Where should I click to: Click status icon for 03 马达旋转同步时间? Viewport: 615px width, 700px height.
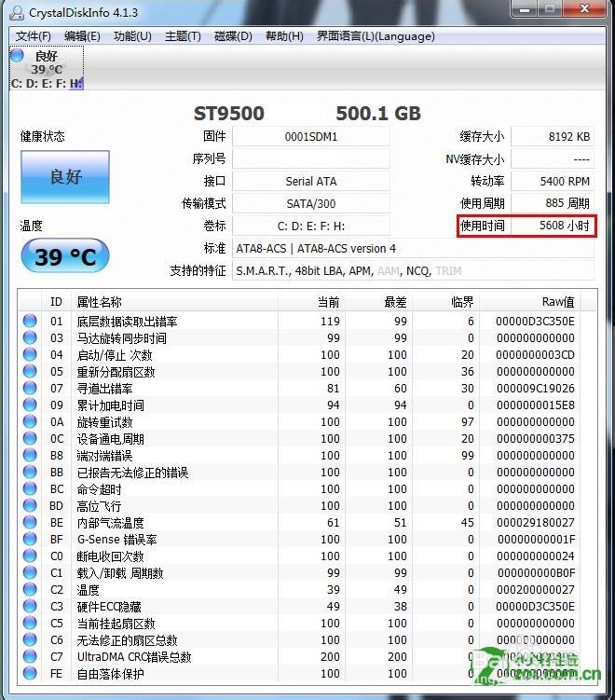click(x=30, y=337)
